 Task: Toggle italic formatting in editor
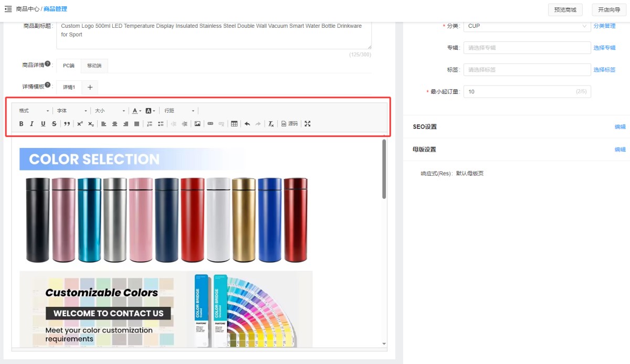32,124
